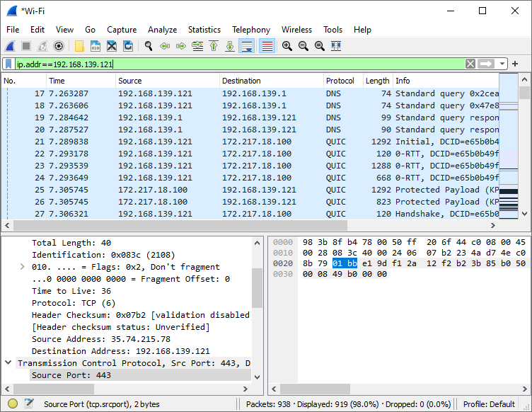
Task: Go to the previous packet arrow
Action: [x=165, y=46]
